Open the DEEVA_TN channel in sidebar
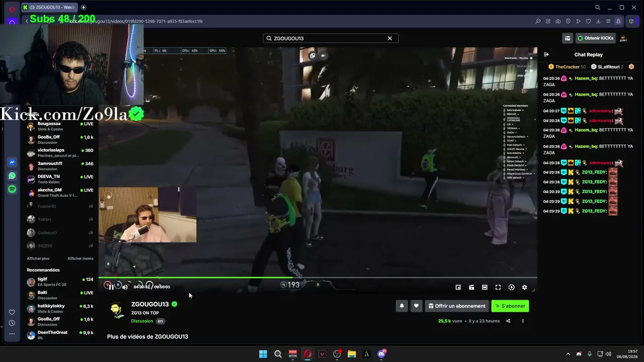644x362 pixels. click(60, 179)
